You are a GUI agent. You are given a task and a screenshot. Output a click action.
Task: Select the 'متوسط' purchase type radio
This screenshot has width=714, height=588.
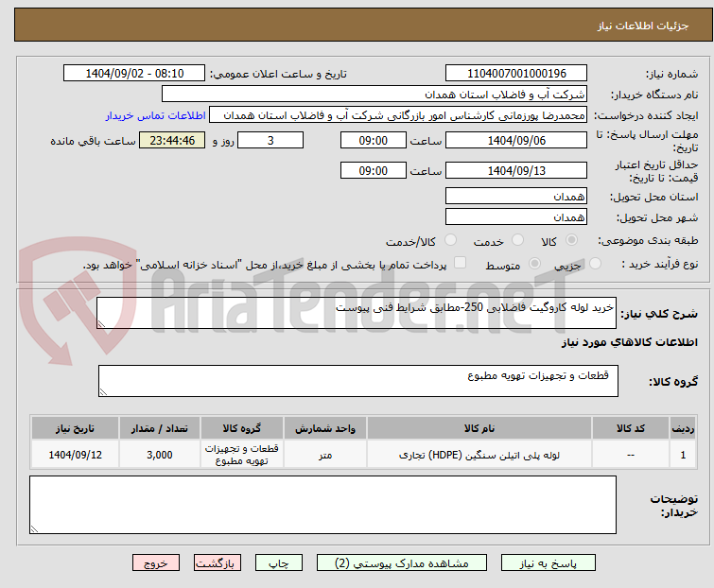[x=534, y=264]
